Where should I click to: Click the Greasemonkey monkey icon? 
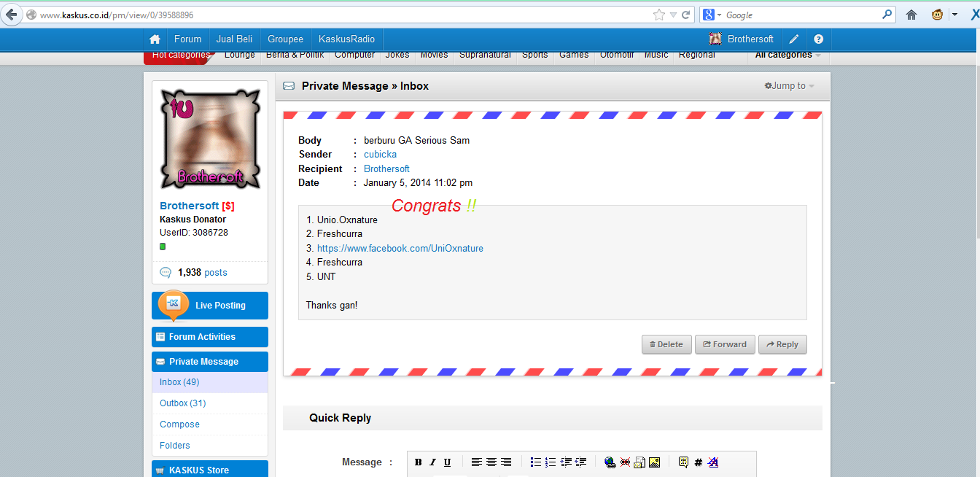(937, 15)
